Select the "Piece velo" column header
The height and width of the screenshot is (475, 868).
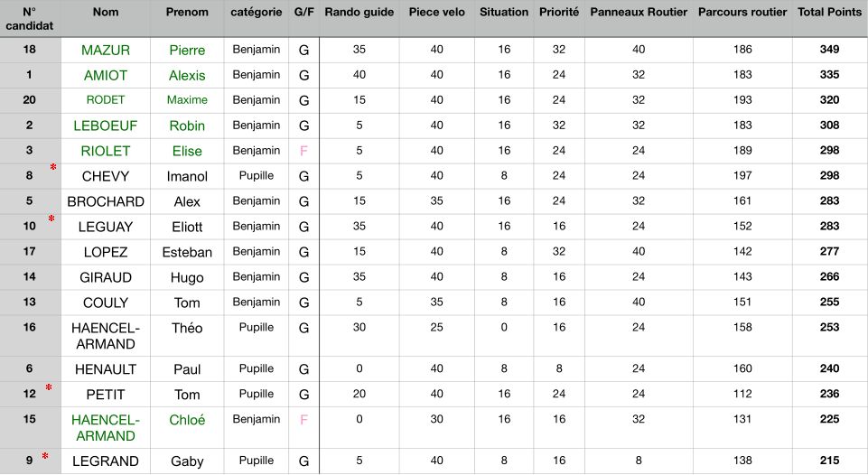436,13
